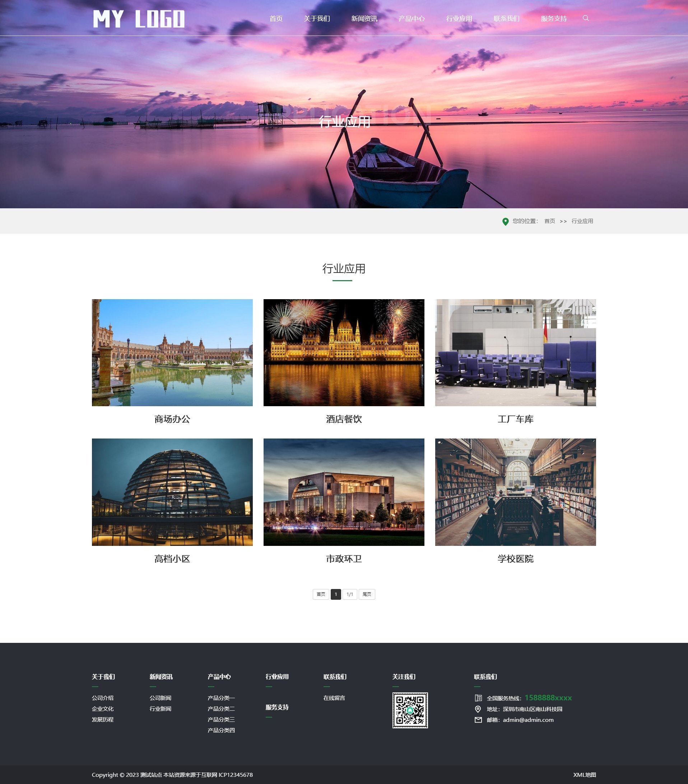This screenshot has height=784, width=688.
Task: Select page 1 in the pagination
Action: click(336, 594)
